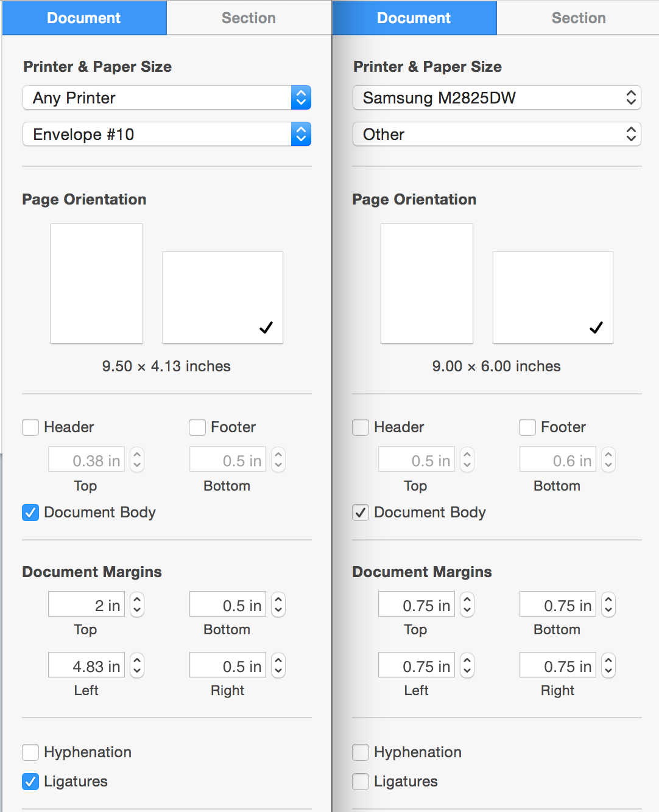This screenshot has height=812, width=659.
Task: Enable Hyphenation in right panel
Action: [361, 752]
